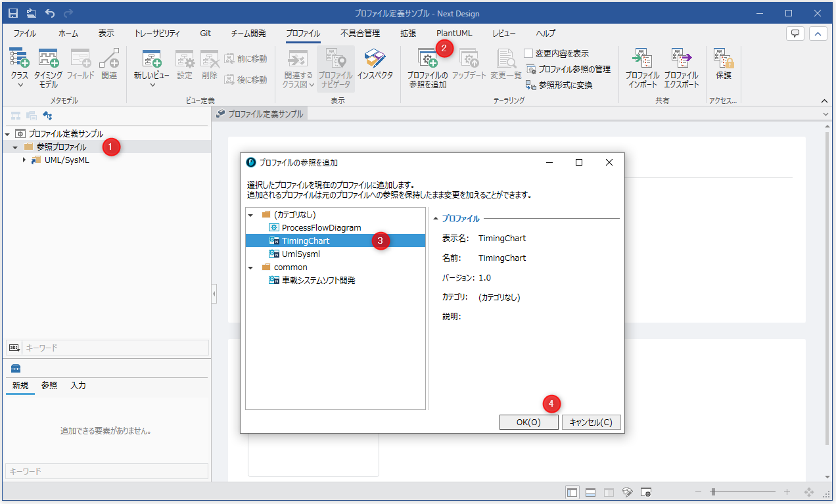Click zoom in plus button
Screen dimensions: 836x504
[787, 492]
